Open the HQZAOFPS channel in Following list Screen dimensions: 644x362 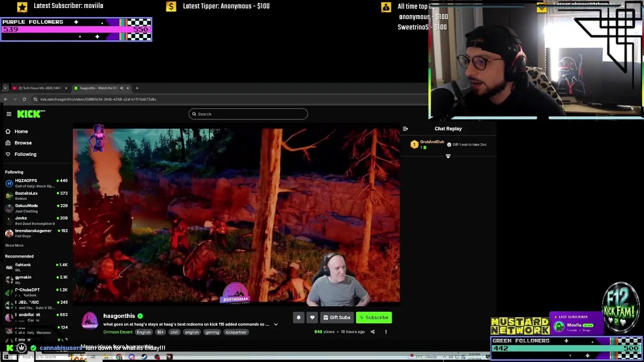point(36,183)
